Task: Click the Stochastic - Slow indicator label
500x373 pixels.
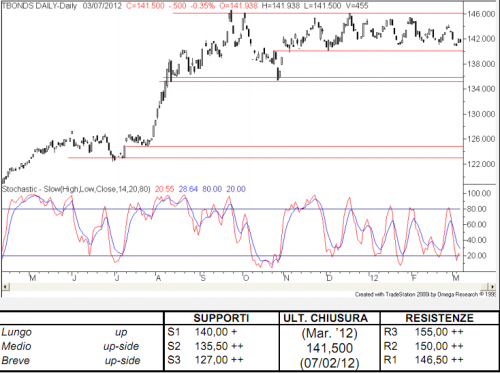Action: (x=76, y=189)
